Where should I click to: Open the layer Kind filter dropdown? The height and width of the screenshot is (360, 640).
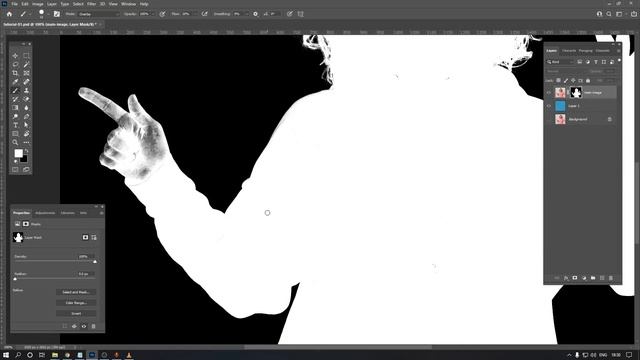tap(560, 62)
